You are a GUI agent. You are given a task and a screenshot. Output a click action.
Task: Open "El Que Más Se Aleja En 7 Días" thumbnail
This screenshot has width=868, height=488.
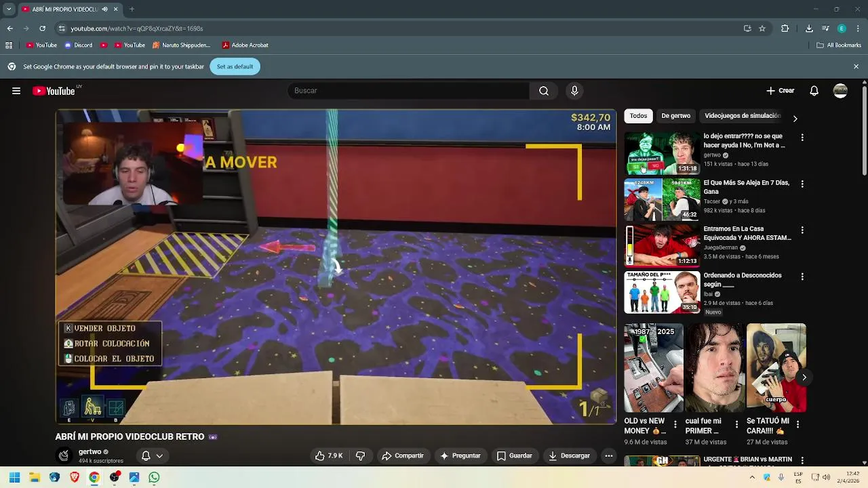click(662, 199)
